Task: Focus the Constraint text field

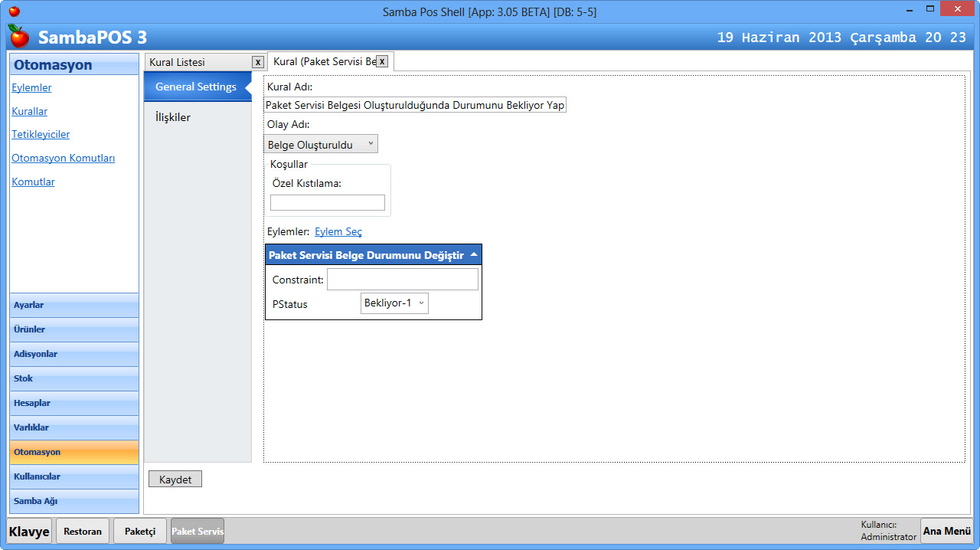Action: [402, 280]
